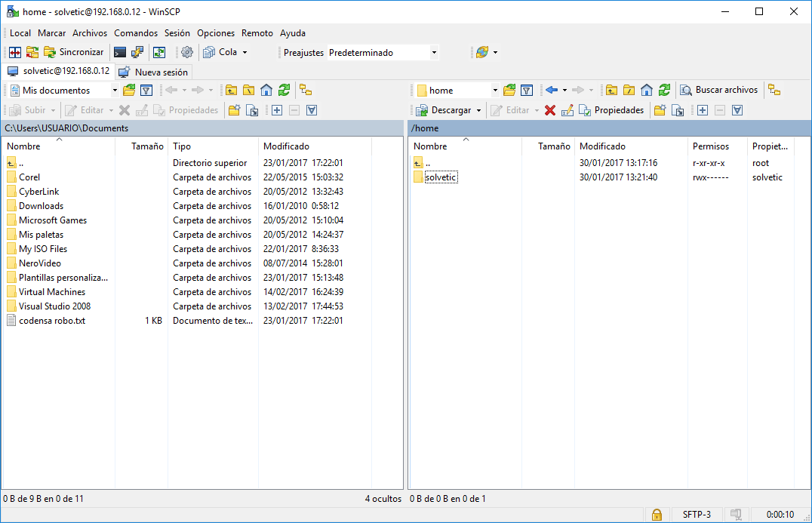Click the keep remote directory up to date icon
This screenshot has height=523, width=812.
pos(159,52)
